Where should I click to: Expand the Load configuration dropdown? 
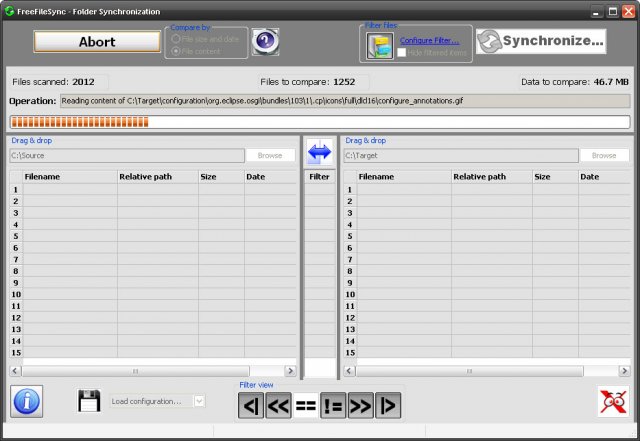point(198,401)
